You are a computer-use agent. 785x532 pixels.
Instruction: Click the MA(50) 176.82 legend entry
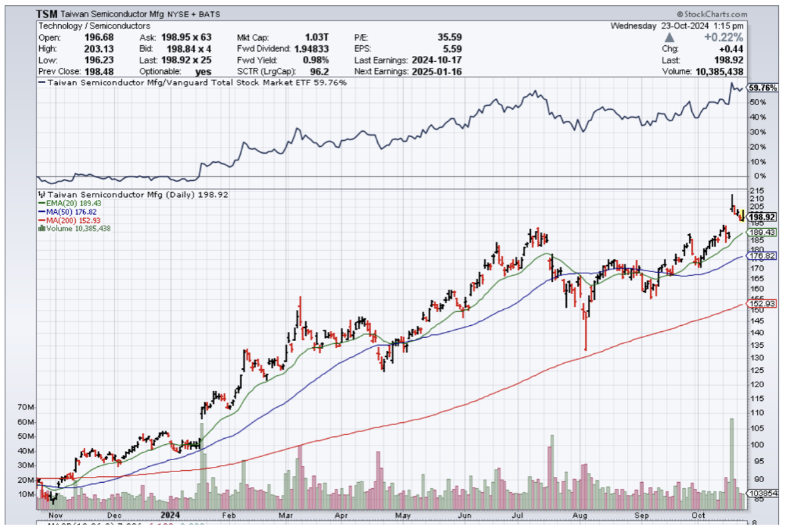click(x=68, y=211)
